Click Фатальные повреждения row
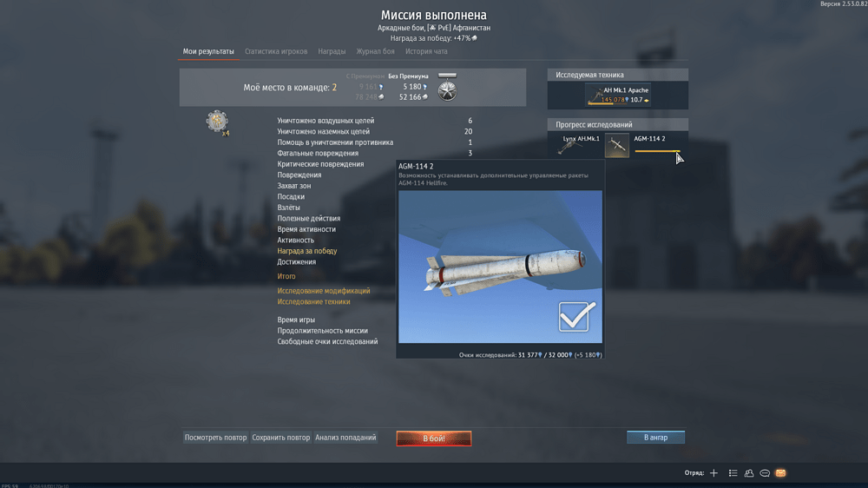This screenshot has width=868, height=488. tap(375, 153)
